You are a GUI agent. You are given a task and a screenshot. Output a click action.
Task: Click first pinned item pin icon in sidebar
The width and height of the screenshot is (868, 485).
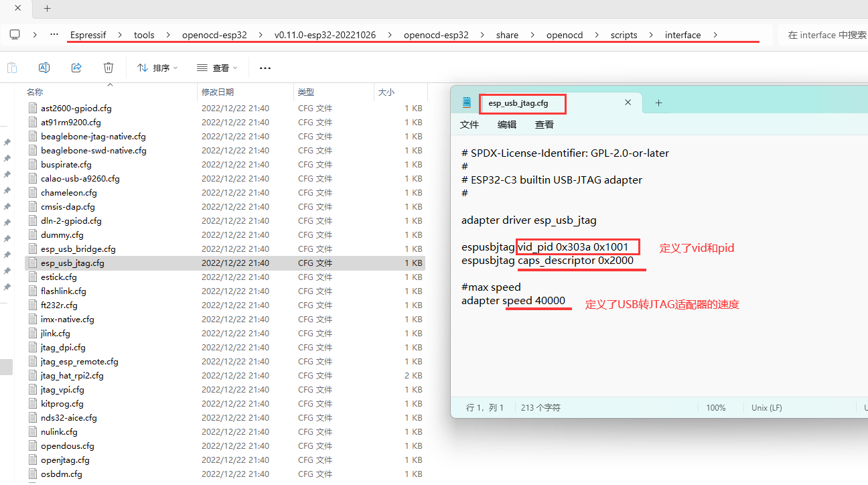(x=7, y=142)
